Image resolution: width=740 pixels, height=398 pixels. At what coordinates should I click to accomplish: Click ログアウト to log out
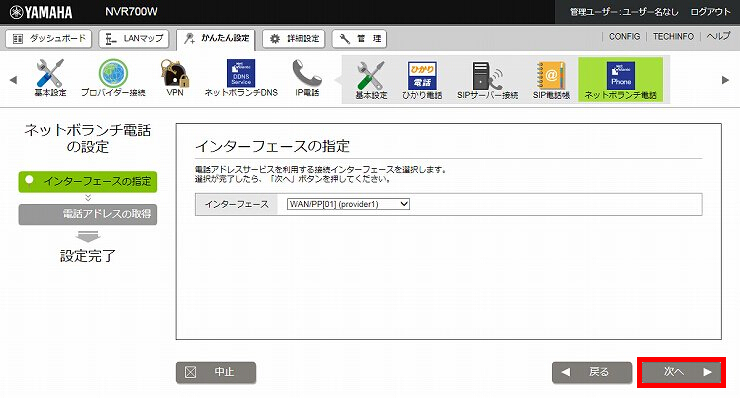[x=710, y=12]
